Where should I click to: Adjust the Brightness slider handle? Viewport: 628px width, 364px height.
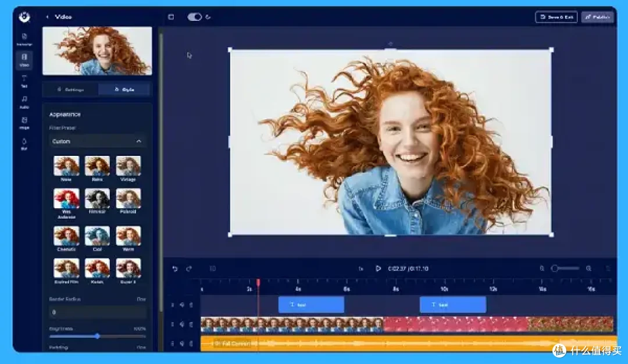[97, 336]
